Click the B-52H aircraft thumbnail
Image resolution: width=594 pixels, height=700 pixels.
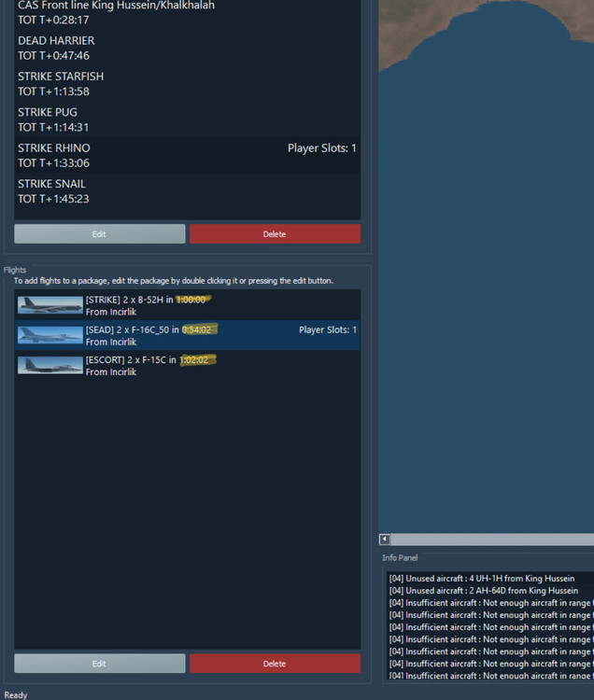[50, 305]
